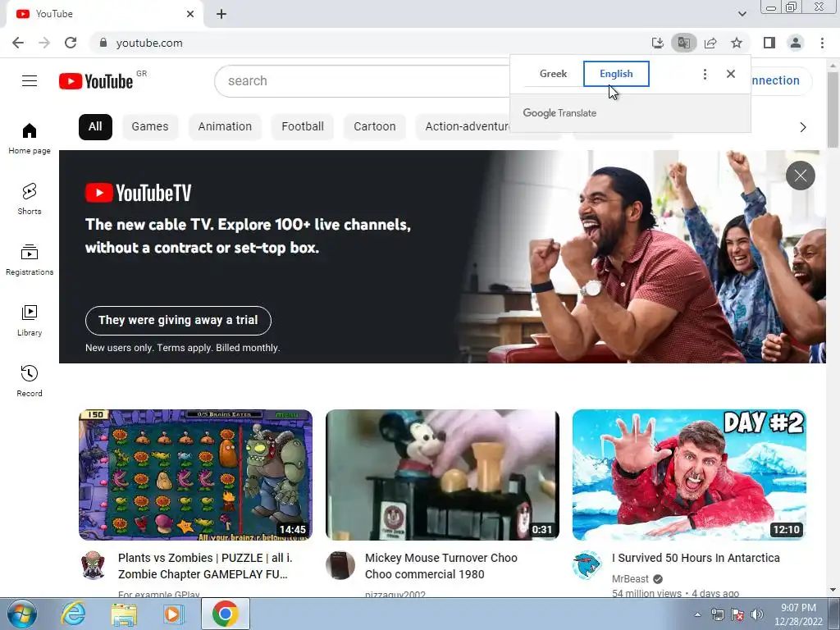The width and height of the screenshot is (840, 630).
Task: Open Record history in sidebar
Action: [30, 381]
